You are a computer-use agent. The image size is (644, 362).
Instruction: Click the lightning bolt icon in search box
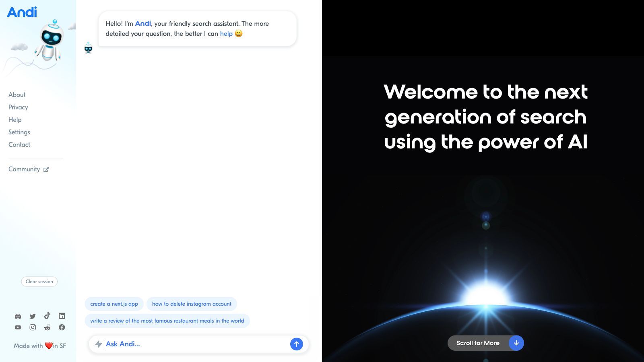tap(99, 344)
